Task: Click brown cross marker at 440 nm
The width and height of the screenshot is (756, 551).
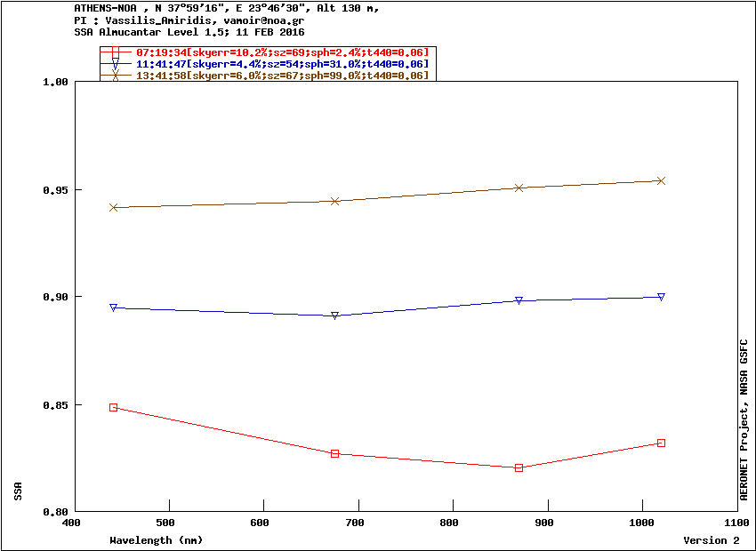Action: (x=113, y=208)
